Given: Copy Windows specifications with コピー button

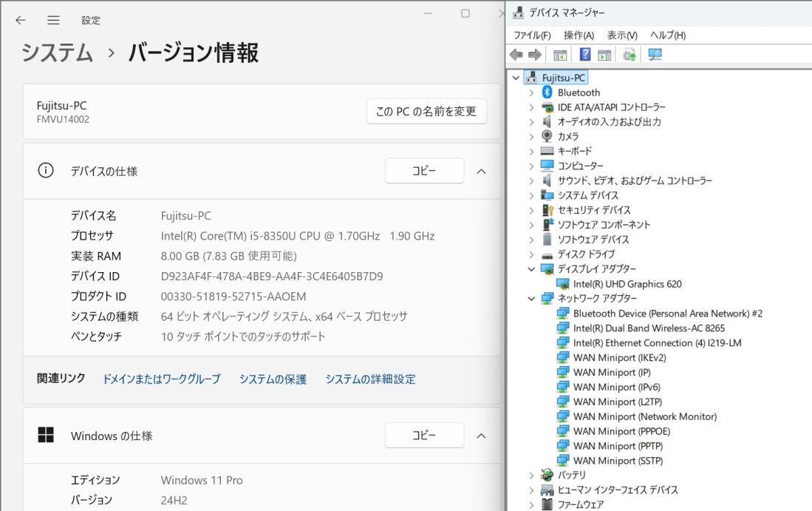Looking at the screenshot, I should [424, 435].
